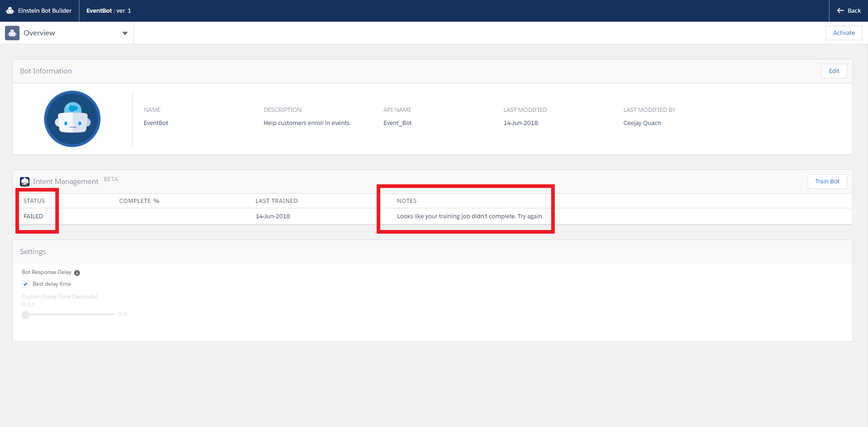The height and width of the screenshot is (427, 868).
Task: Click the Custom Delay Time slider handle
Action: [x=25, y=314]
